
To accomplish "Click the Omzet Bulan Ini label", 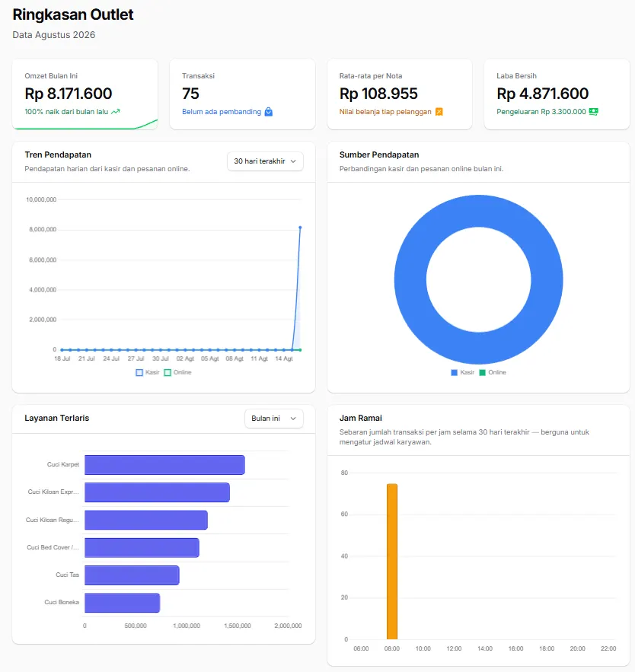I will pyautogui.click(x=51, y=76).
